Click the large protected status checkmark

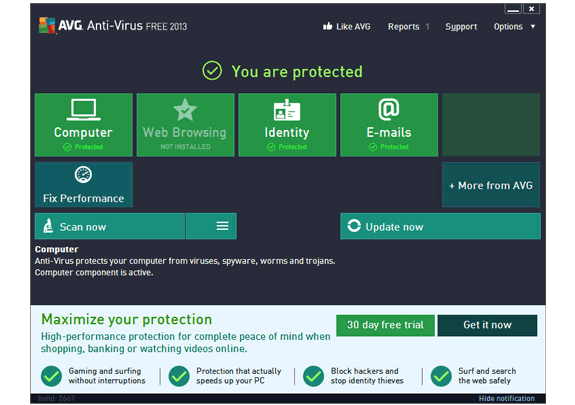coord(212,70)
